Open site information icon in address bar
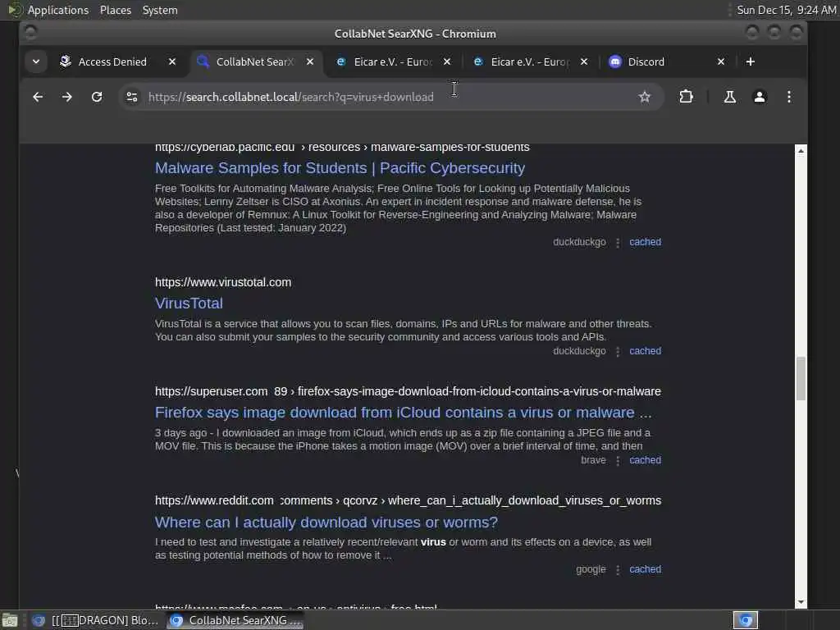The height and width of the screenshot is (630, 840). click(132, 97)
